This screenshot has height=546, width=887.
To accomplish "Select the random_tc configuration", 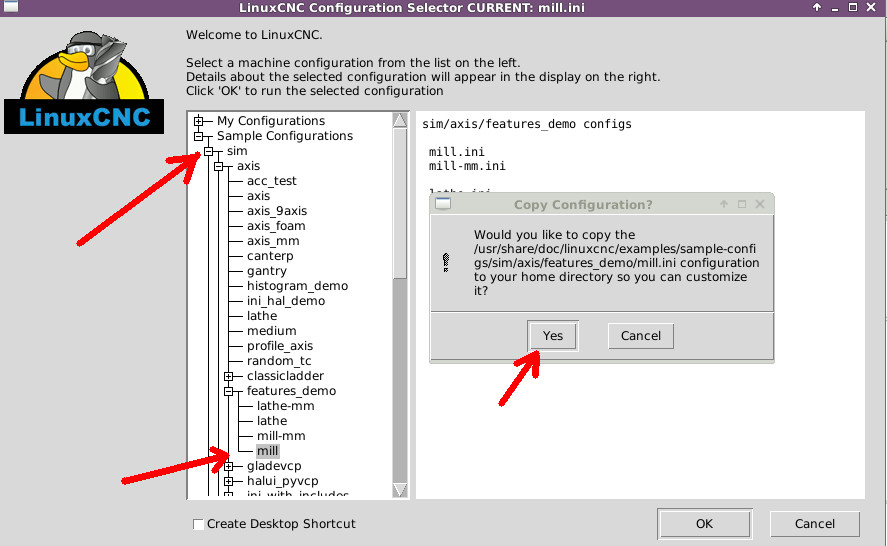I will coord(279,361).
